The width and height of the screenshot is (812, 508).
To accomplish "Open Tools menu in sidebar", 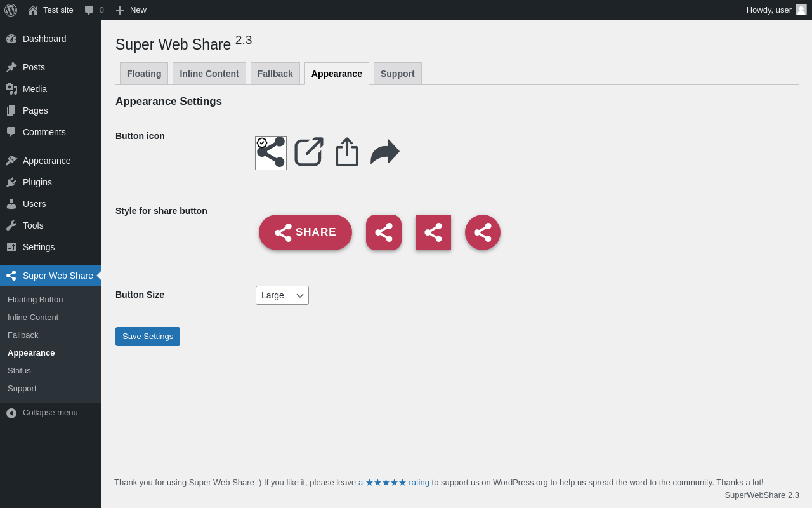I will click(51, 225).
